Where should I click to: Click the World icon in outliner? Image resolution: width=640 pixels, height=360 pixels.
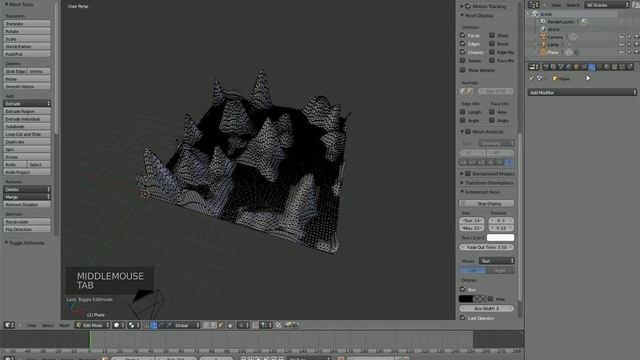pyautogui.click(x=543, y=29)
